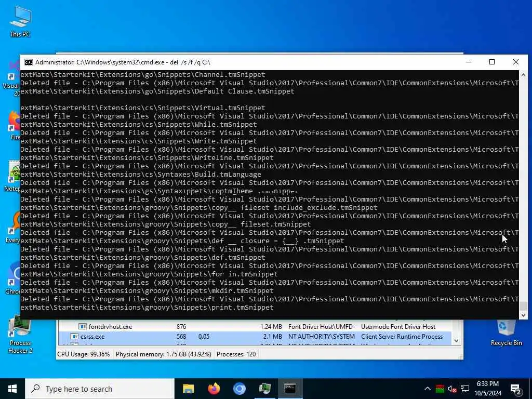Open the Process Hacker tray graph icon

pos(440,389)
